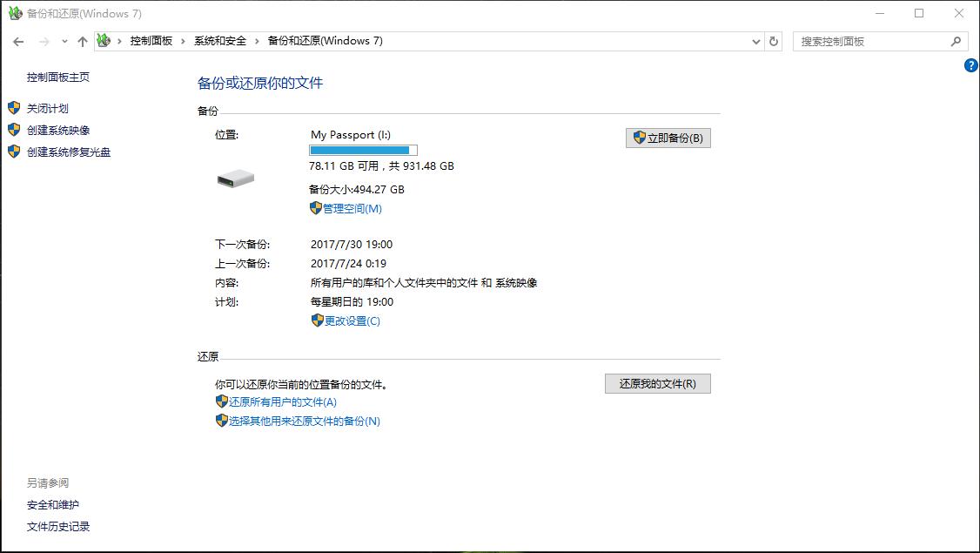This screenshot has height=553, width=980.
Task: Click the 还原我的文件(R) button
Action: click(658, 383)
